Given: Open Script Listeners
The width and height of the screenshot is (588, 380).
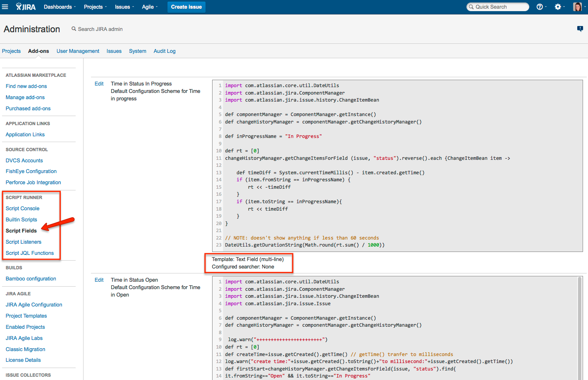Looking at the screenshot, I should click(24, 242).
